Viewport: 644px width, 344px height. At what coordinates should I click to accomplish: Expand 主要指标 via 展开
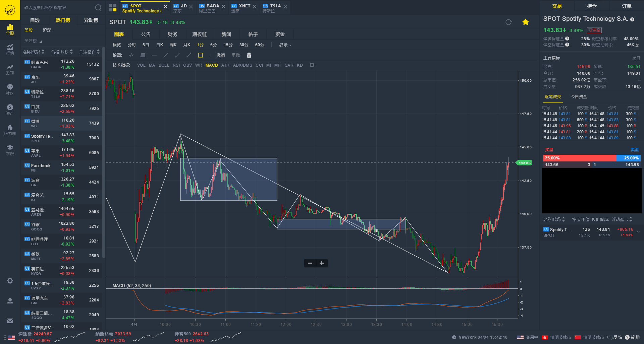pyautogui.click(x=636, y=58)
